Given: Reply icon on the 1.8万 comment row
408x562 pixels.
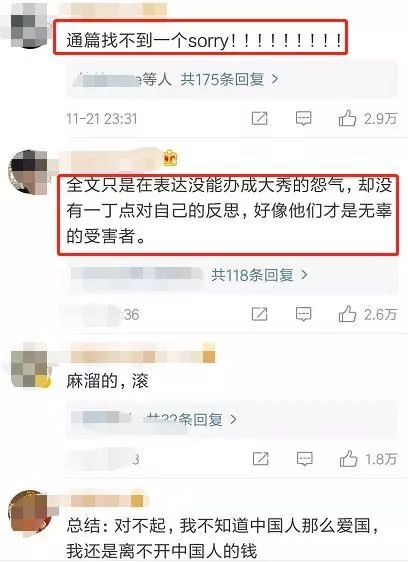Looking at the screenshot, I should pos(304,459).
